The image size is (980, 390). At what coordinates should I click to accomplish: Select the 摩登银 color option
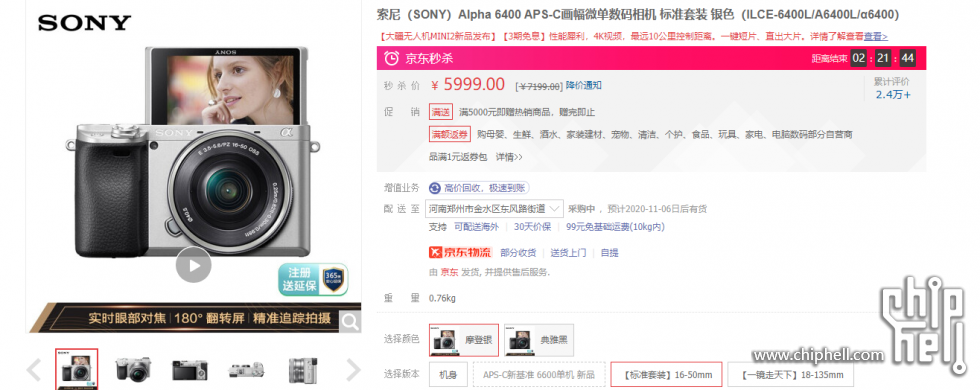coord(464,340)
